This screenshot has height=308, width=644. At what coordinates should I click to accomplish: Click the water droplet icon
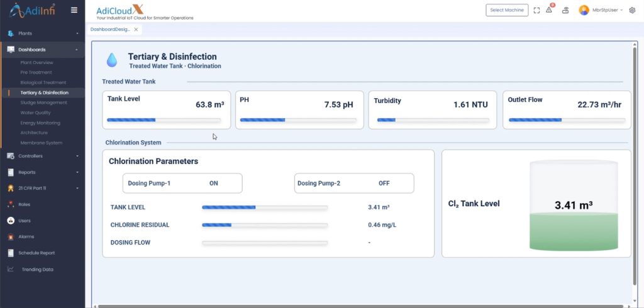[x=112, y=60]
